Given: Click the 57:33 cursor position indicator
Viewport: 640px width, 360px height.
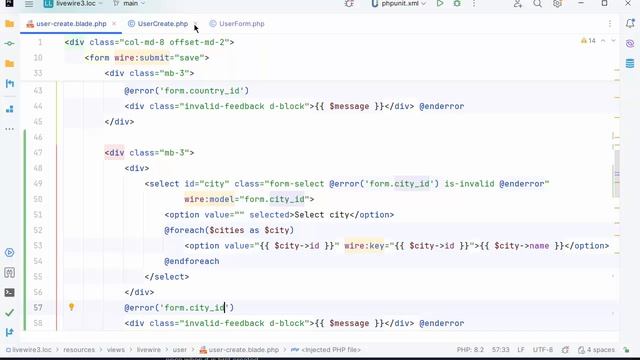Looking at the screenshot, I should [x=500, y=350].
